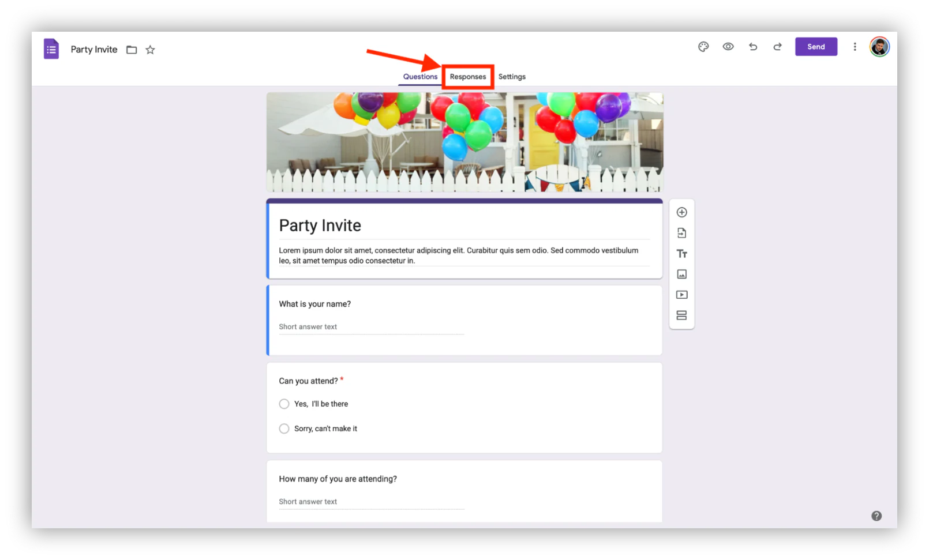Open the Settings tab
The width and height of the screenshot is (929, 560).
click(x=512, y=77)
